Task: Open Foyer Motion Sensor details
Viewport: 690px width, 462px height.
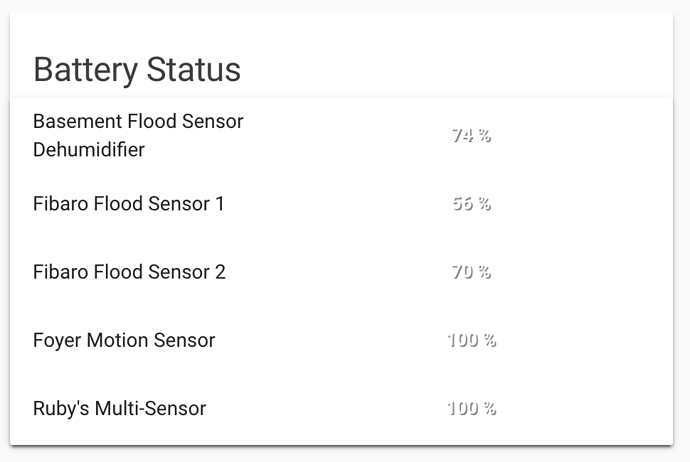Action: pyautogui.click(x=124, y=340)
